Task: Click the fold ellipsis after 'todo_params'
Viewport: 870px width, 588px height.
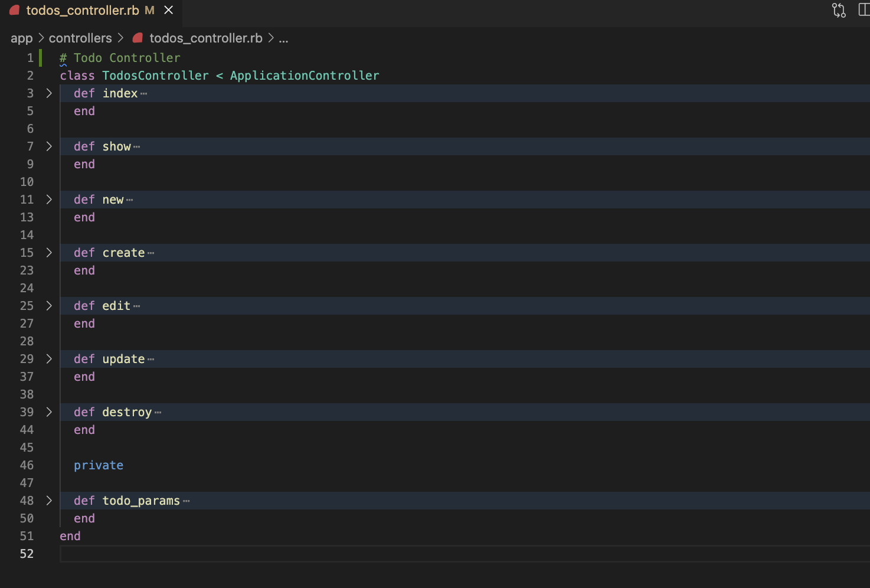Action: point(187,501)
